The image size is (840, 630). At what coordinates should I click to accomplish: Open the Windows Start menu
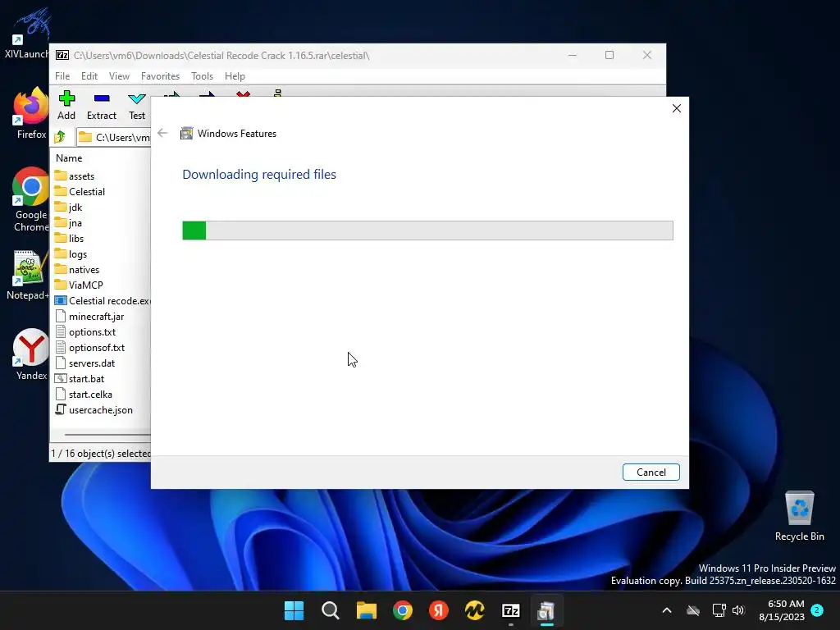pos(294,610)
